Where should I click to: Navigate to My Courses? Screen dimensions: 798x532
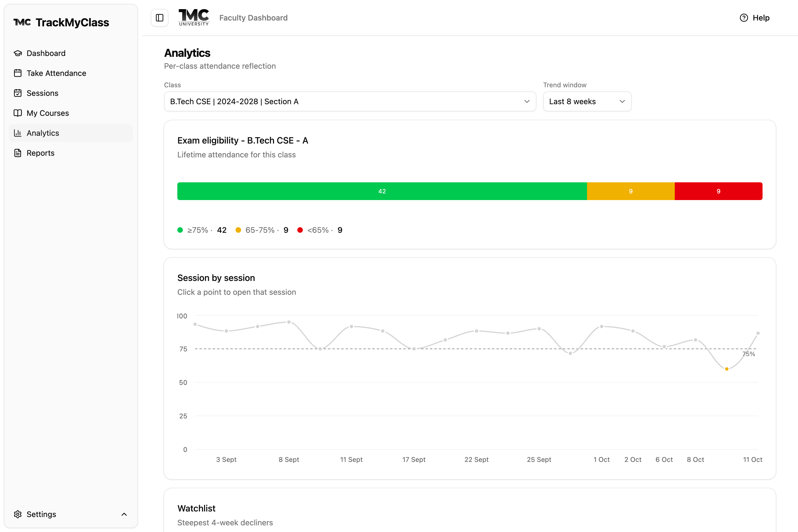coord(71,113)
